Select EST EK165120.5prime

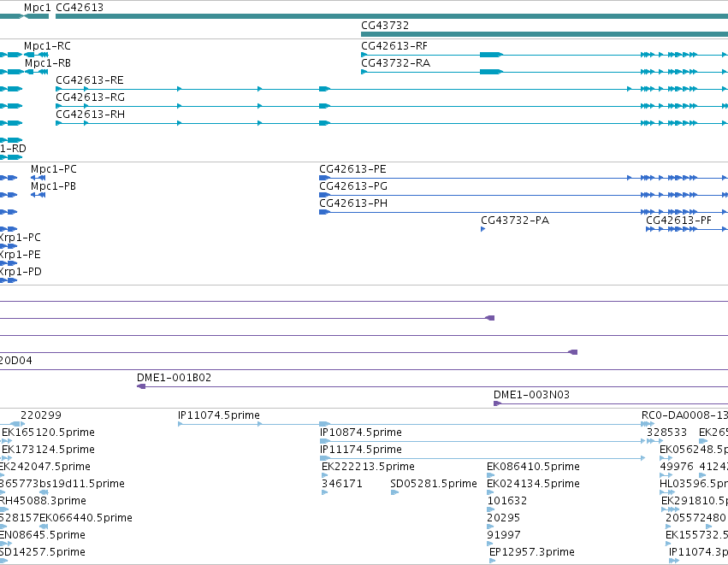coord(48,433)
